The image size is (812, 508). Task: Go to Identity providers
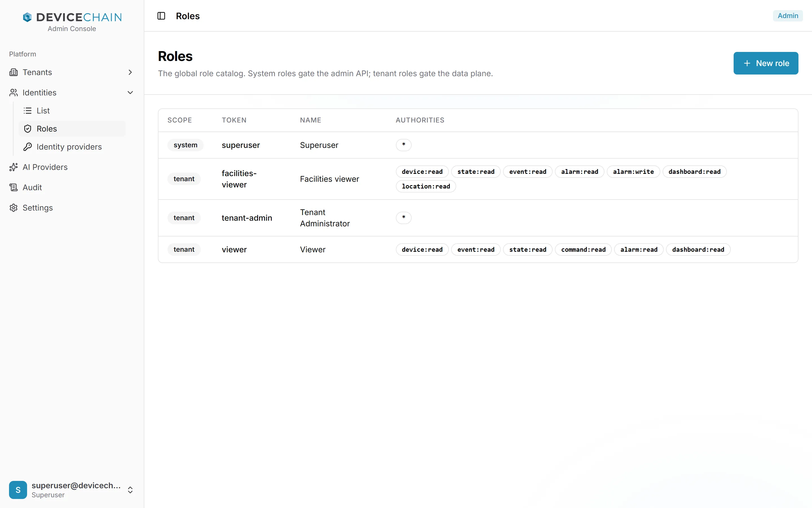(x=72, y=147)
